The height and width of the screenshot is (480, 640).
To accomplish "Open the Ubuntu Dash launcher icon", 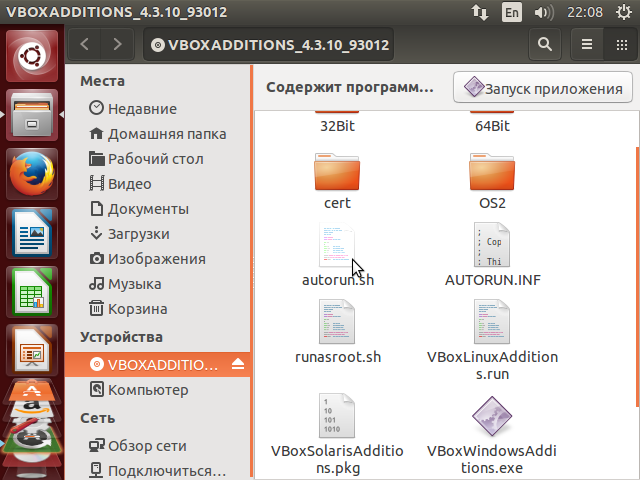I will 32,56.
